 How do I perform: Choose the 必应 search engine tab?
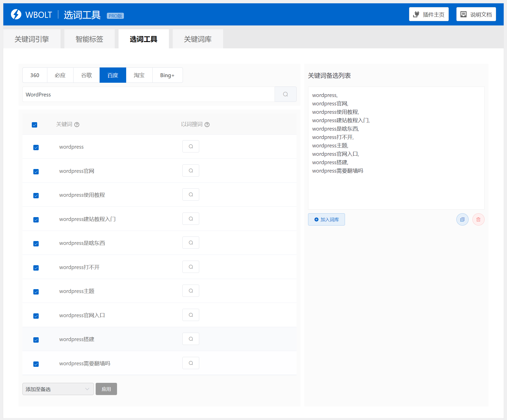click(x=60, y=75)
